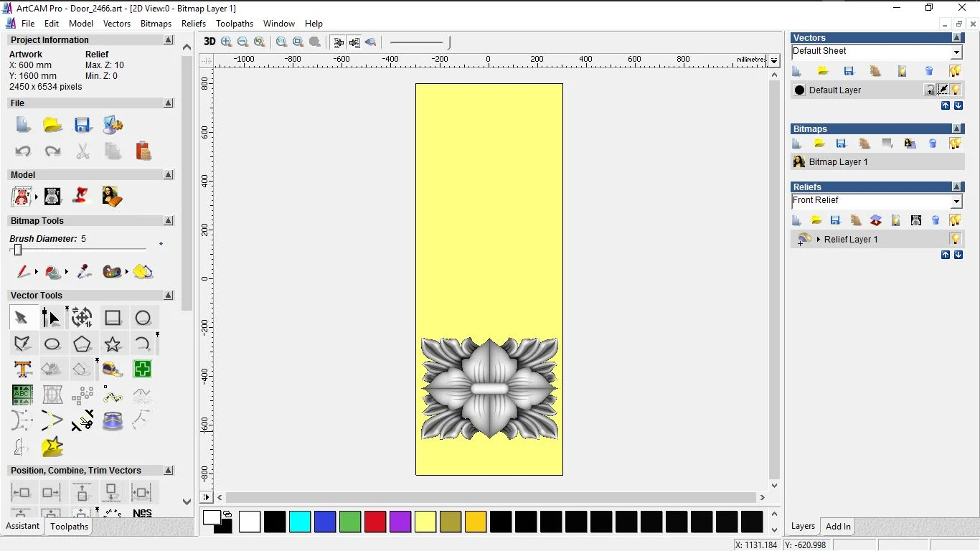Click the zoom in magnifier icon

coord(227,42)
